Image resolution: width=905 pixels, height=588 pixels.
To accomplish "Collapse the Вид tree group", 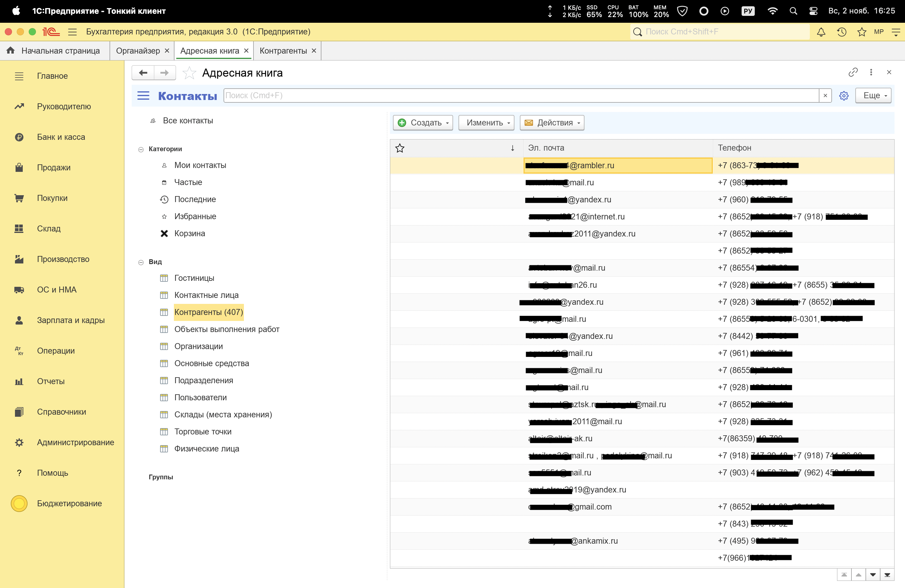I will (141, 262).
